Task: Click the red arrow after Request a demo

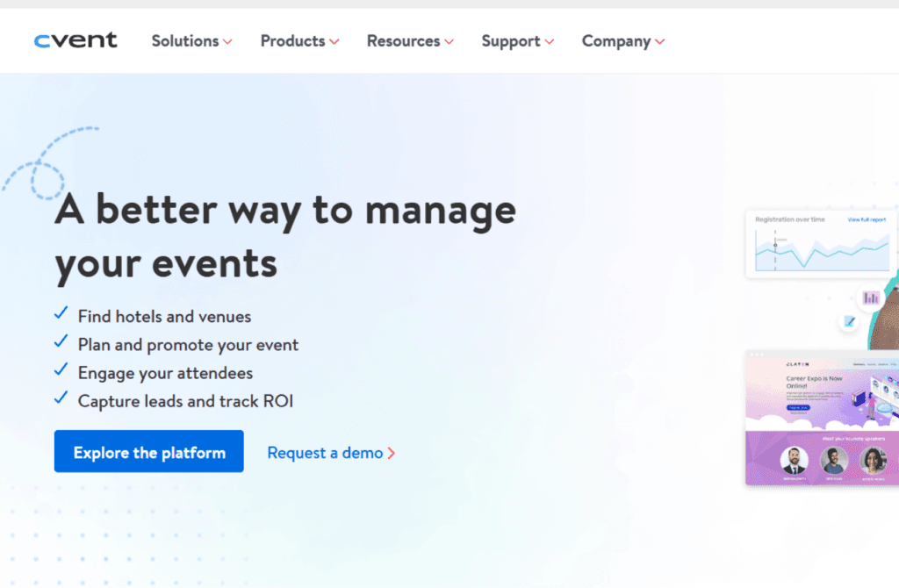Action: click(x=391, y=454)
